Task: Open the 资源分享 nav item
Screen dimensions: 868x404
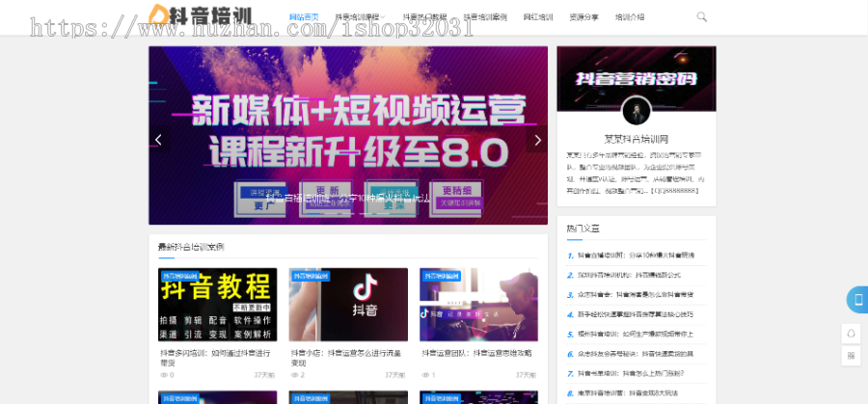Action: 583,17
